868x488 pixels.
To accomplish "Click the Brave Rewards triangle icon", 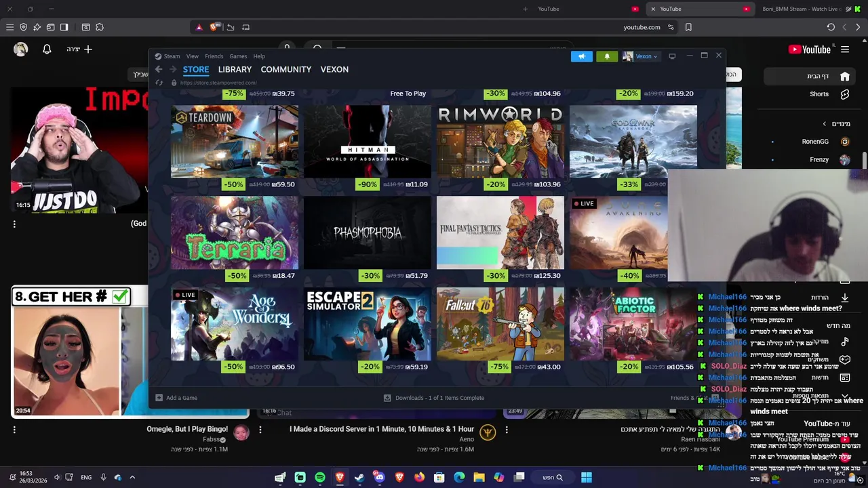I will coord(199,27).
